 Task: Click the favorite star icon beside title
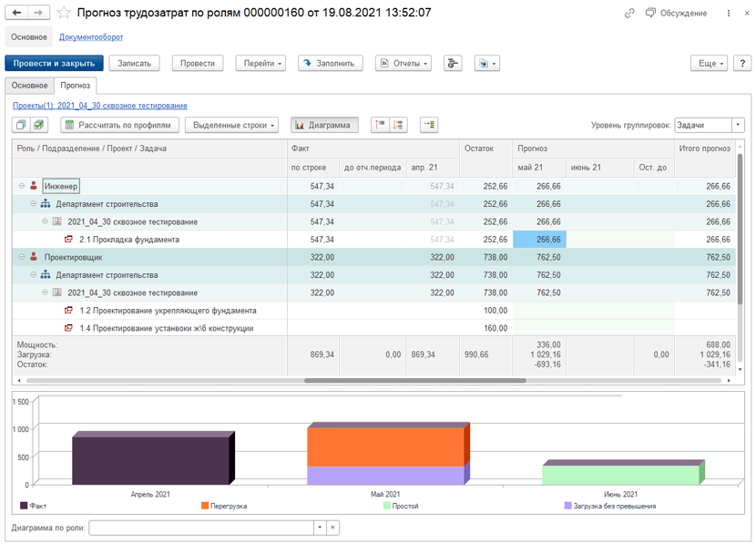pos(64,13)
